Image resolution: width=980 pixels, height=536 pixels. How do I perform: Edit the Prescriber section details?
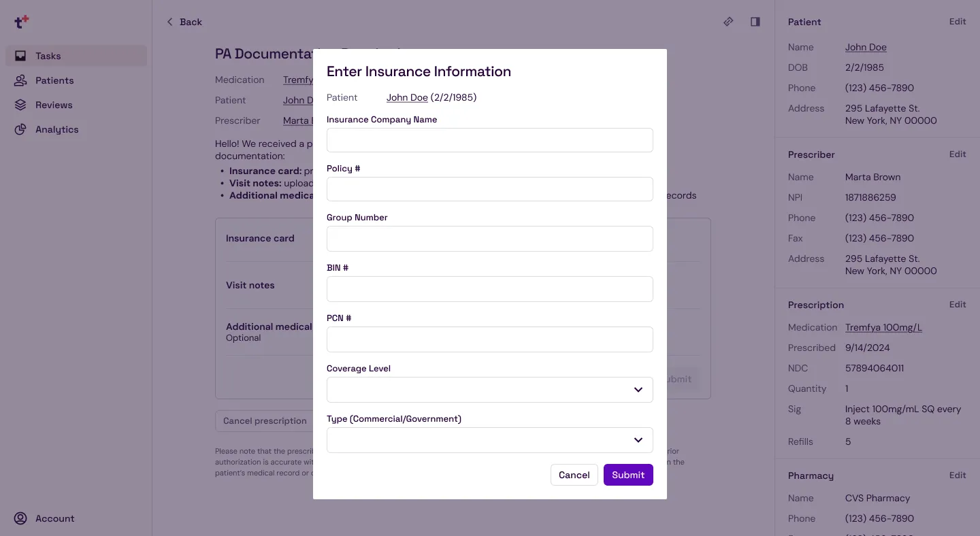957,154
